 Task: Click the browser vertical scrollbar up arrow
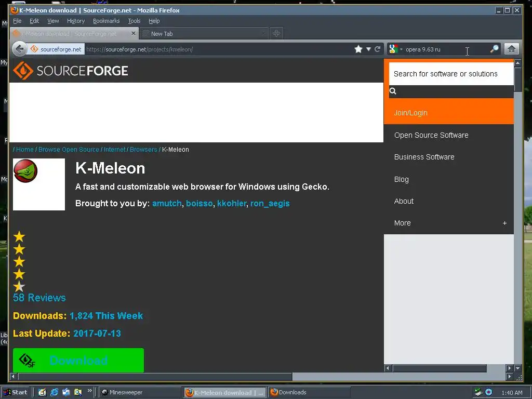point(517,63)
